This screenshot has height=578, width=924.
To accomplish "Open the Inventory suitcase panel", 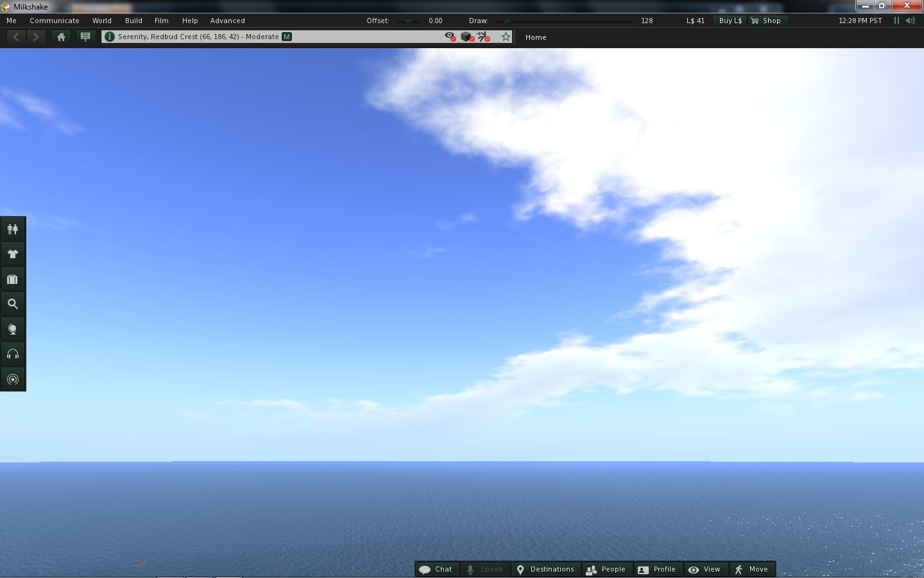I will 12,279.
